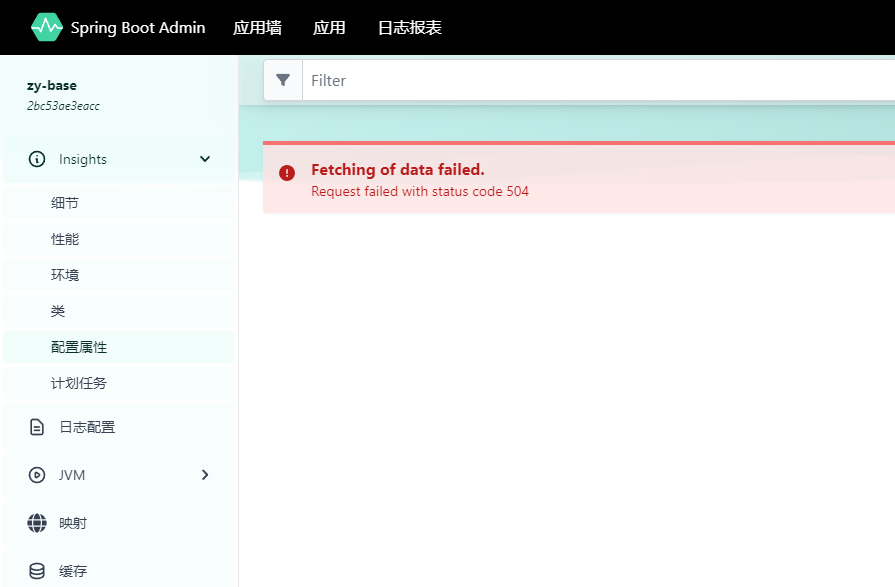Click the zy-base instance identifier

(x=52, y=85)
